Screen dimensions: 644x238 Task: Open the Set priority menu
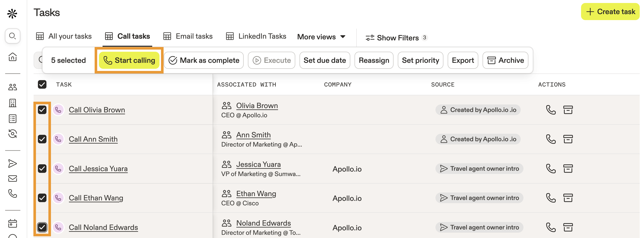pyautogui.click(x=420, y=60)
